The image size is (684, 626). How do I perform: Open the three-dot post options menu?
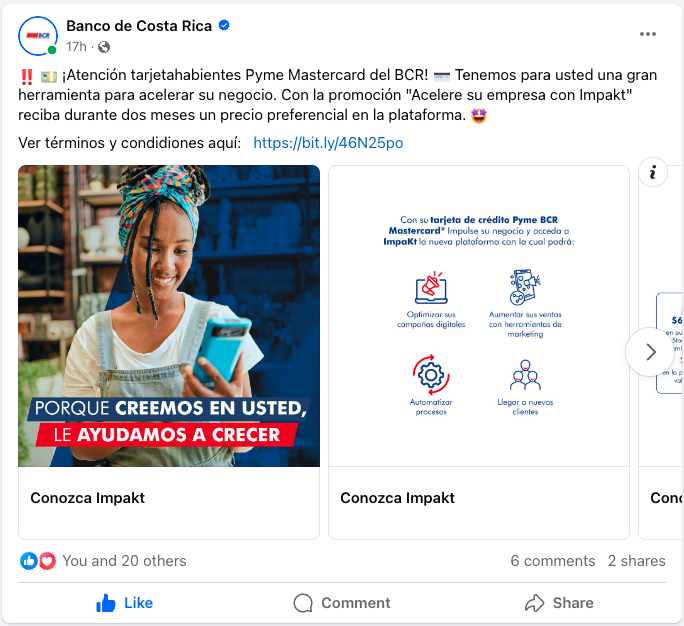[x=647, y=34]
